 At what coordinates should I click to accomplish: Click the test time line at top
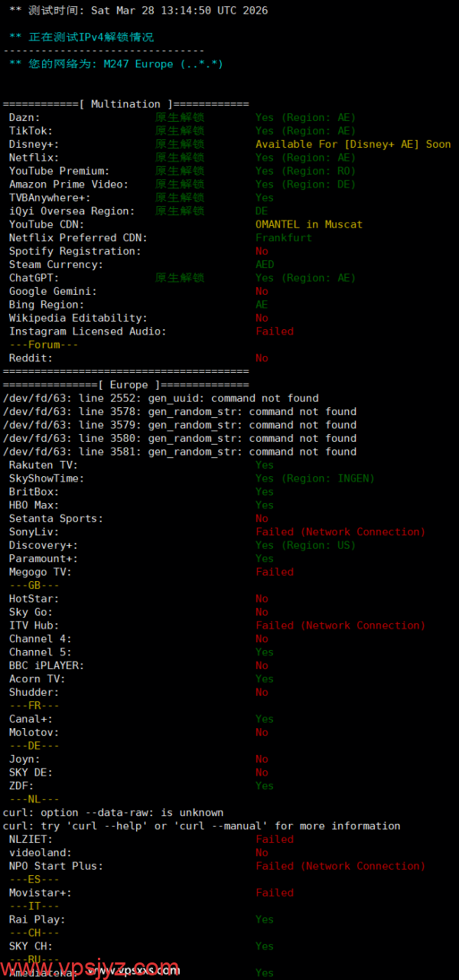tap(138, 11)
